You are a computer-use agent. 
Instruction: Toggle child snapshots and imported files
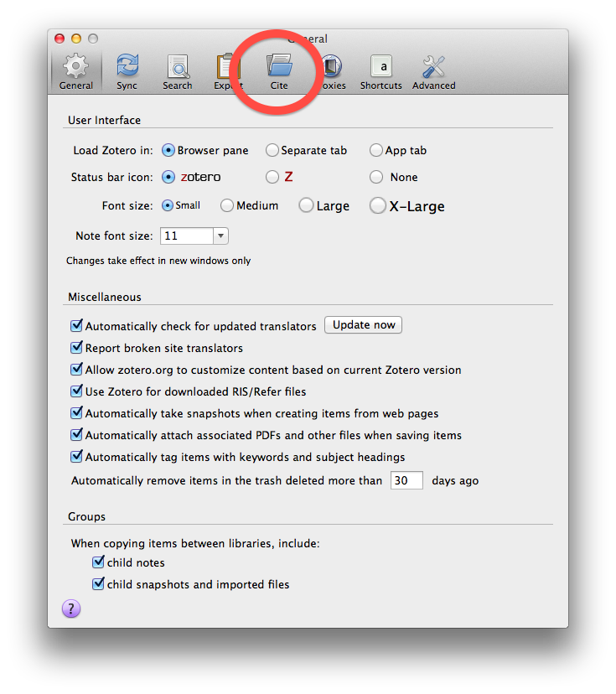[98, 583]
